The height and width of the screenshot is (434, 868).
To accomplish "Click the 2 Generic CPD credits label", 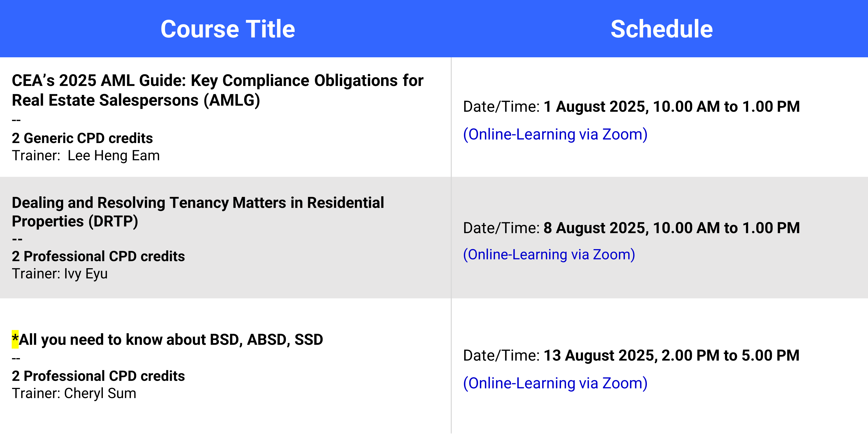I will pyautogui.click(x=82, y=138).
